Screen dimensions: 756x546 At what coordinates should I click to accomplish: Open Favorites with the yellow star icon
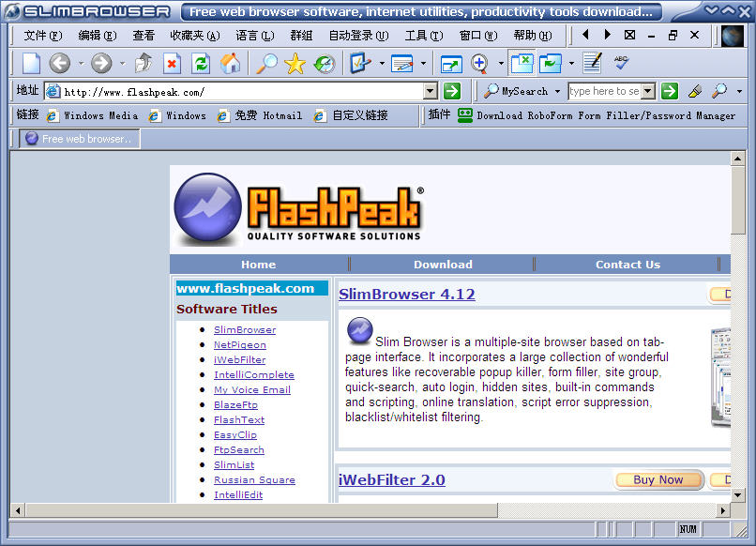[x=295, y=64]
